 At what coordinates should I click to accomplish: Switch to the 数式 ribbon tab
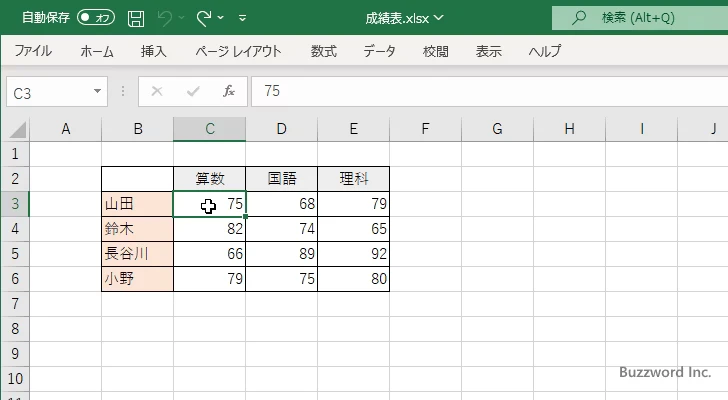pos(324,51)
